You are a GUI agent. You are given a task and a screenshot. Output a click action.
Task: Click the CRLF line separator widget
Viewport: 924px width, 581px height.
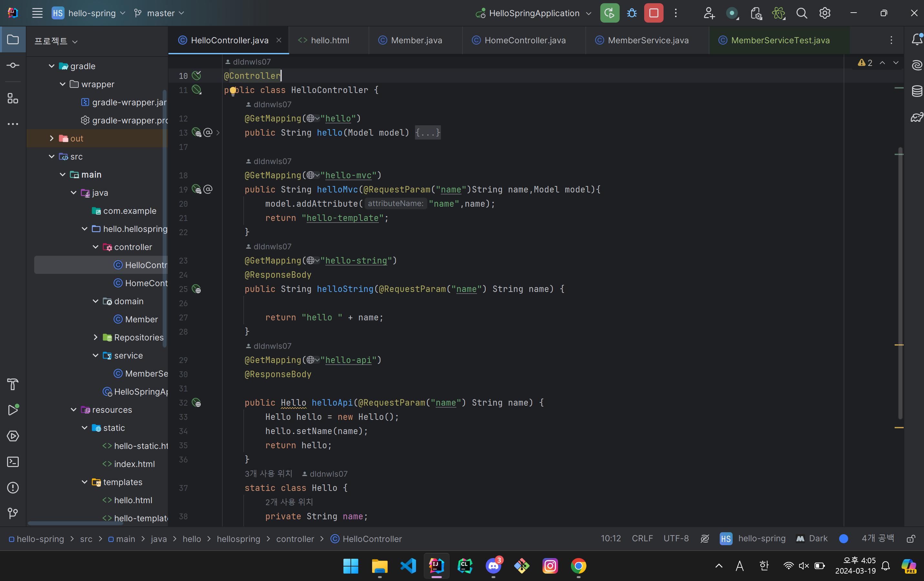pyautogui.click(x=642, y=538)
